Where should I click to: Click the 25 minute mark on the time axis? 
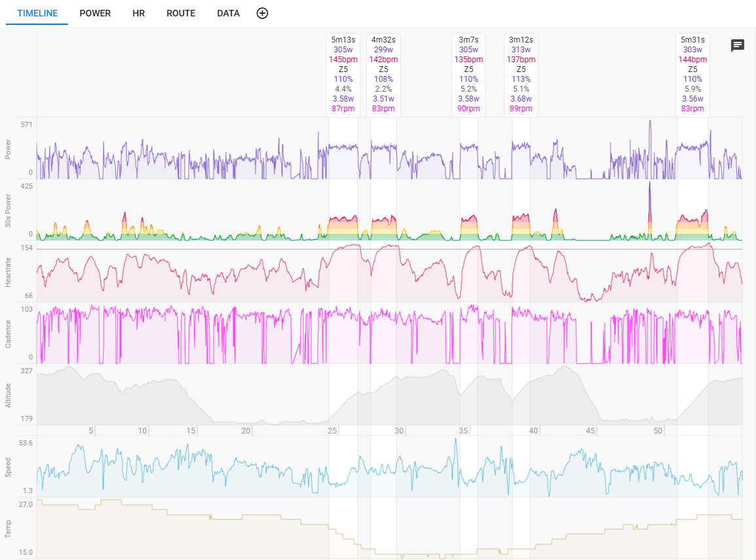point(333,431)
